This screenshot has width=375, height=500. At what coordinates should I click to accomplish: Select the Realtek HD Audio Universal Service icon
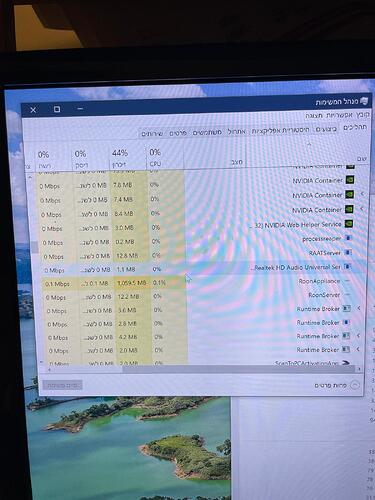point(347,267)
